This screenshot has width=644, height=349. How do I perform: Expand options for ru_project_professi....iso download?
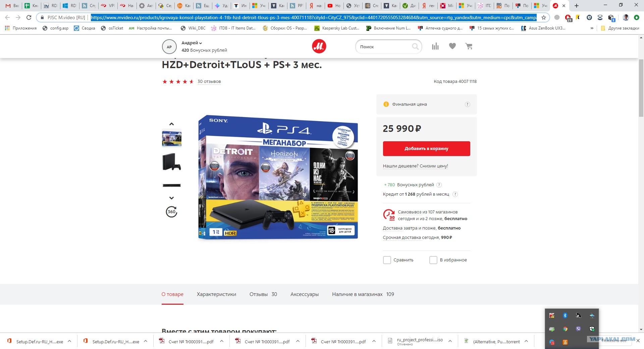(450, 341)
